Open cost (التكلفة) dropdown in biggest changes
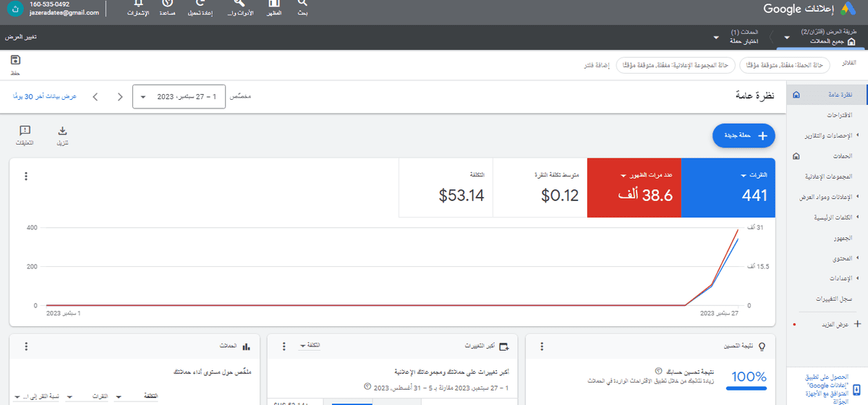This screenshot has height=405, width=868. tap(311, 346)
